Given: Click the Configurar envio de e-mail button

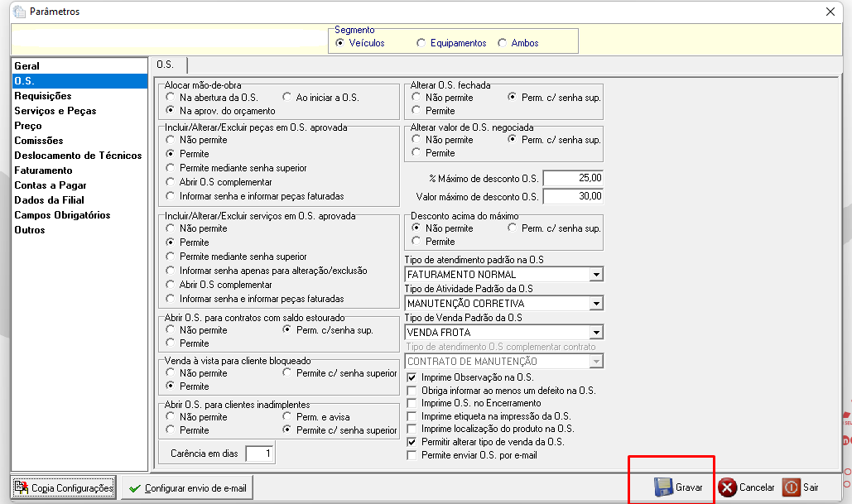Looking at the screenshot, I should pyautogui.click(x=187, y=487).
